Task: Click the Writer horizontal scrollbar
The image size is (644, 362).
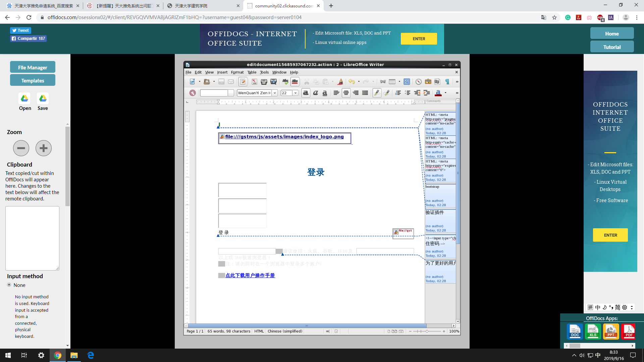Action: (319, 325)
